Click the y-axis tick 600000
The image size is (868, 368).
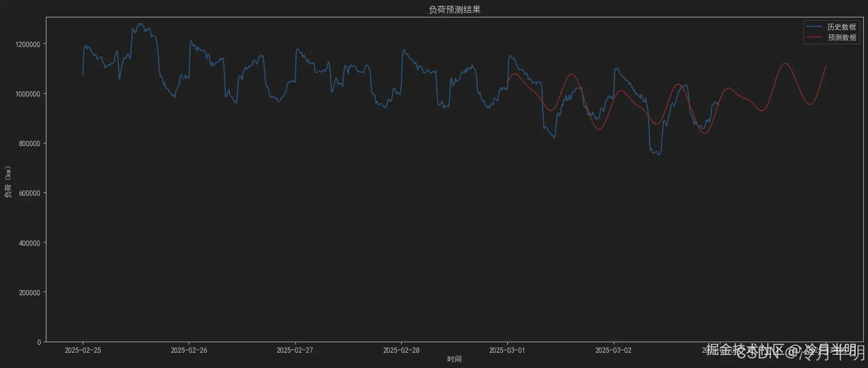30,193
